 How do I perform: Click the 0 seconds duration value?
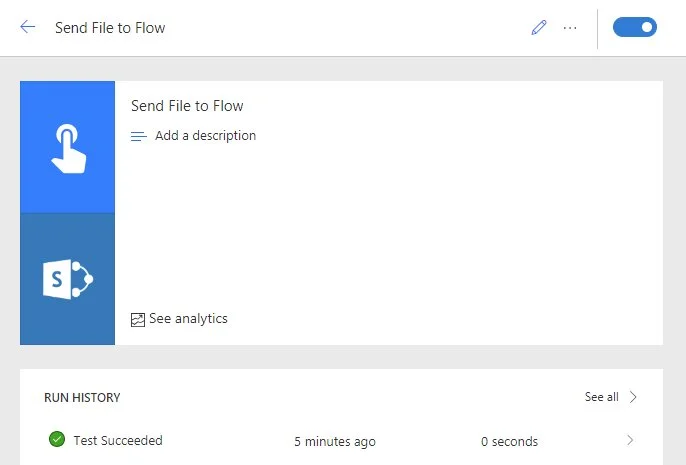click(x=509, y=441)
